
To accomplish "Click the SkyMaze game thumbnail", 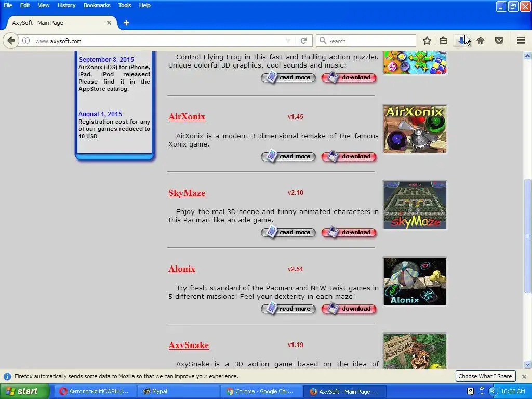I will 415,205.
